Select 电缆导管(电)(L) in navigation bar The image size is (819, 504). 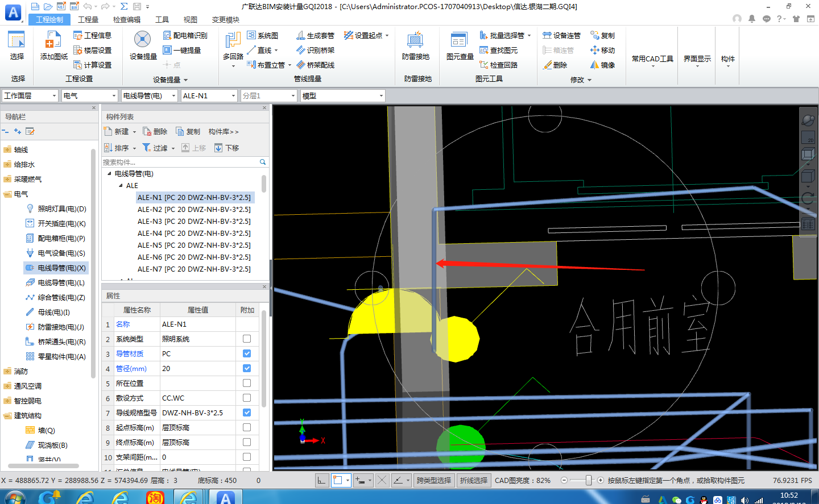pyautogui.click(x=56, y=282)
